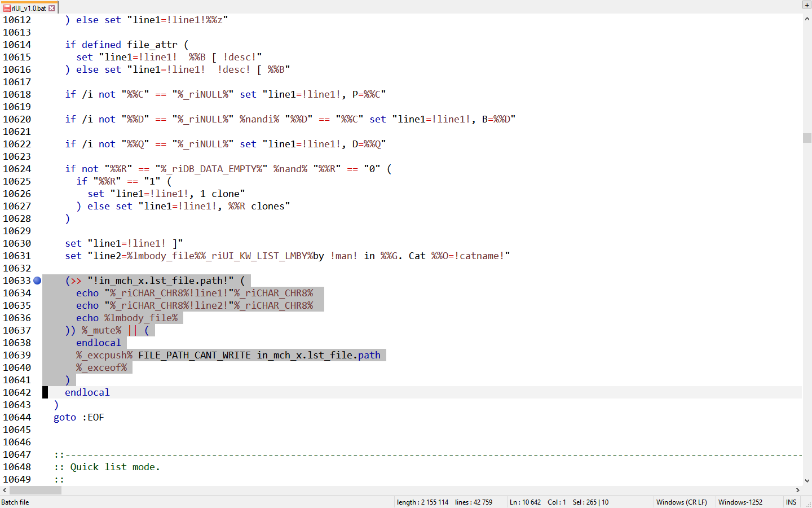Image resolution: width=812 pixels, height=508 pixels.
Task: Click the Ln : 10 642 status field
Action: click(525, 502)
